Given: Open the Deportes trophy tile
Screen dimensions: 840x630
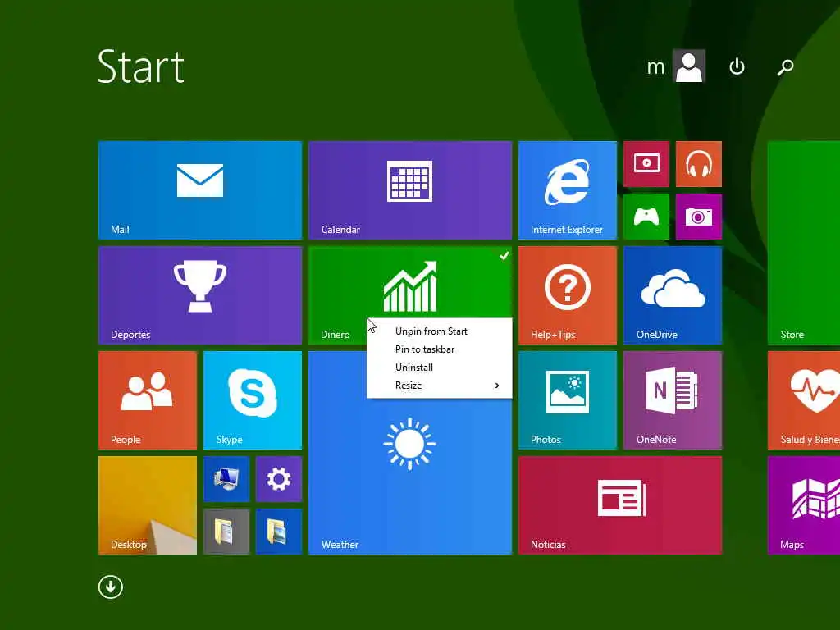Looking at the screenshot, I should [200, 294].
